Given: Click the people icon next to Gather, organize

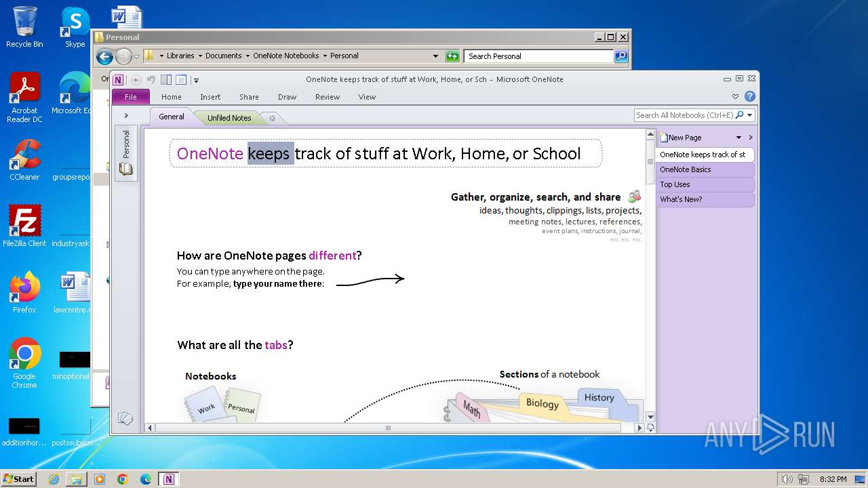Looking at the screenshot, I should 635,197.
